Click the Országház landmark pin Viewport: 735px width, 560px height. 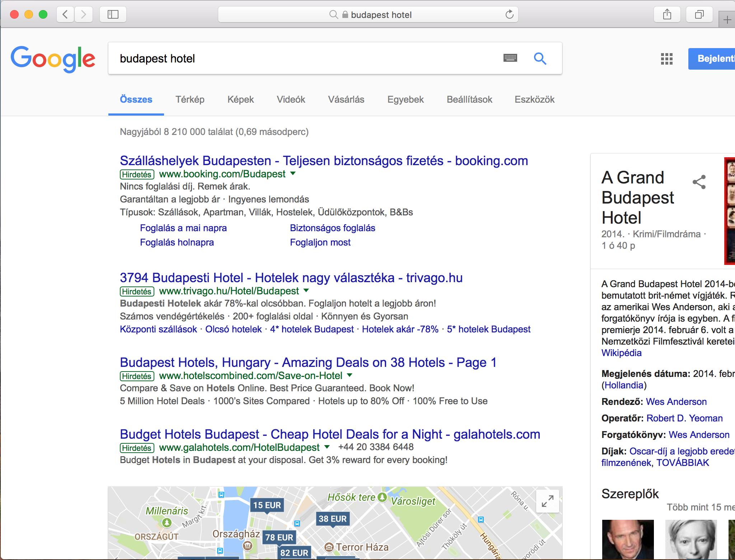click(x=248, y=546)
